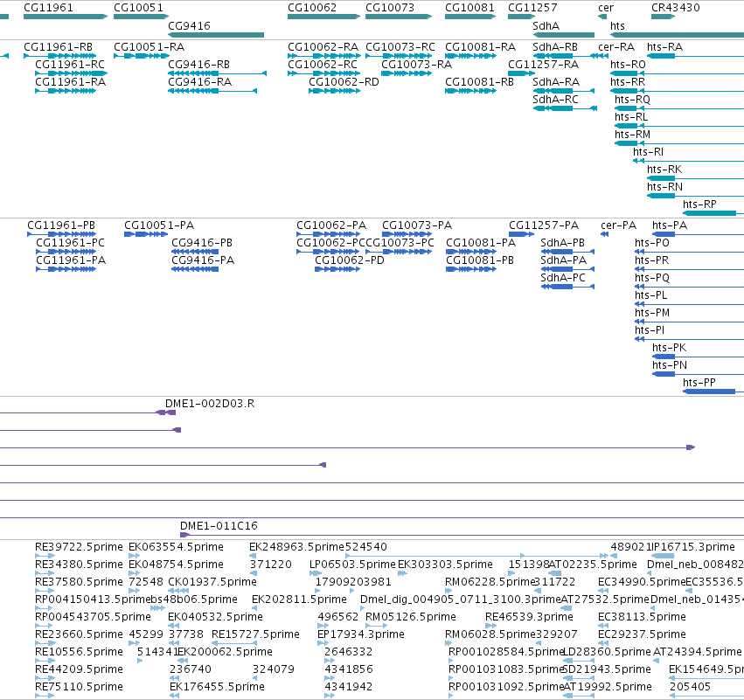Click the IP16715.3prime EST label
Viewport: 744px width, 700px height.
coord(693,547)
